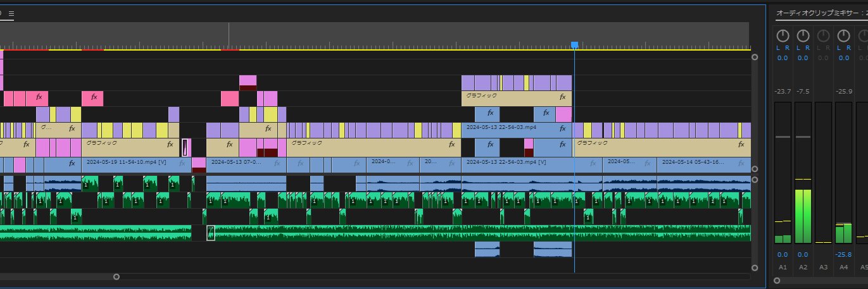Select the オーディオクリップミキサー panel tab
868x289 pixels.
click(822, 13)
